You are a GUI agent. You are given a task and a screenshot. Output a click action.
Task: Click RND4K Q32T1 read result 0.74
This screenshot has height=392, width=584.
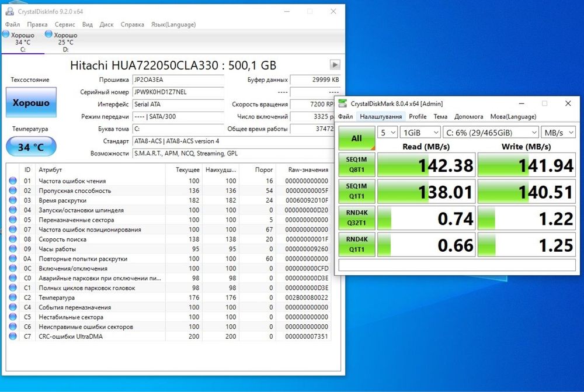[426, 218]
